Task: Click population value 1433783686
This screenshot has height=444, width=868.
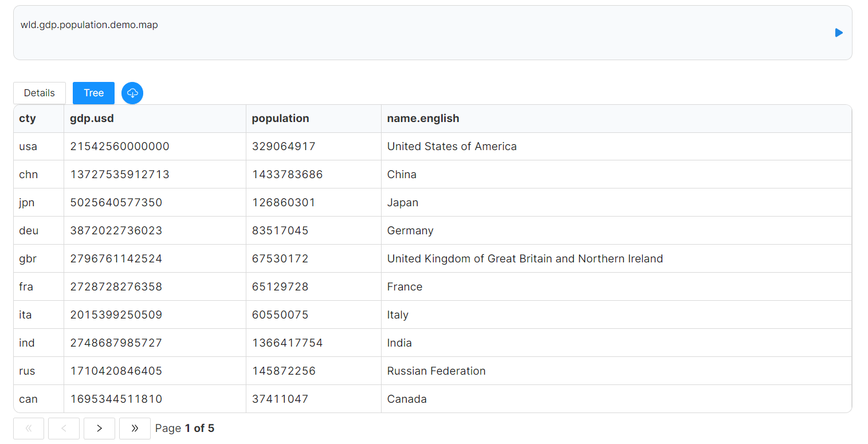Action: [x=288, y=175]
